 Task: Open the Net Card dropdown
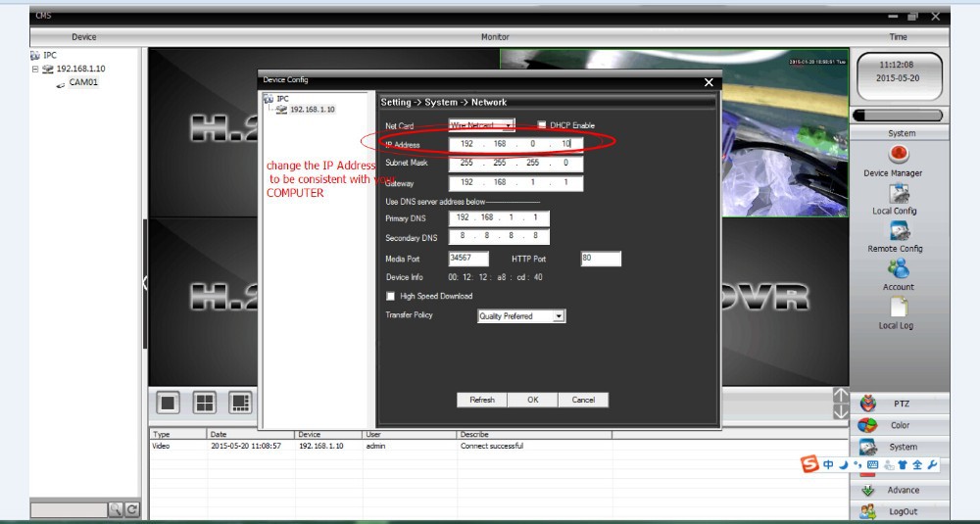pyautogui.click(x=509, y=125)
